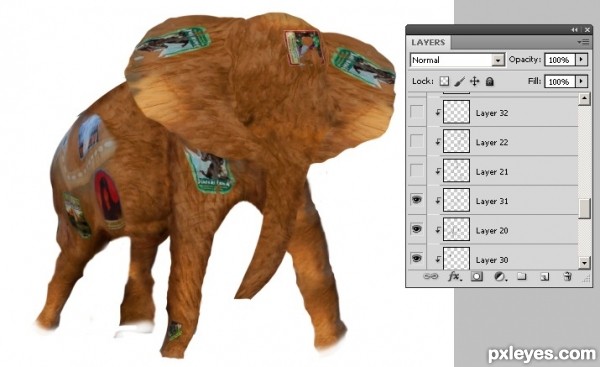Click layers list scroll up arrow
Image resolution: width=600 pixels, height=367 pixels.
584,99
